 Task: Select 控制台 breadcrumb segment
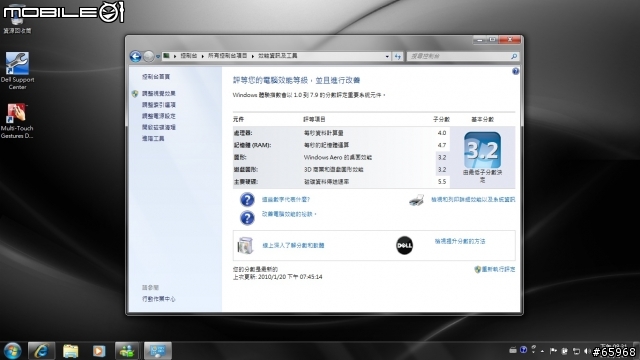point(189,56)
